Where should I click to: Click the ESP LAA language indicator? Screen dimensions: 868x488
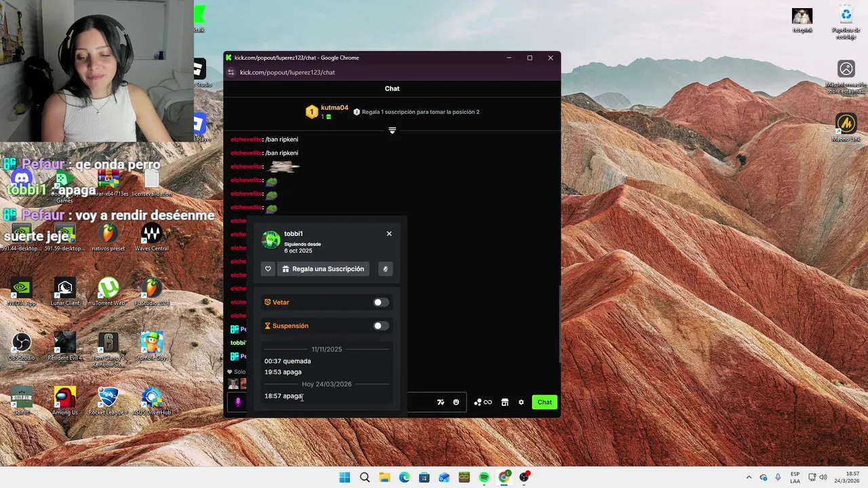click(795, 477)
